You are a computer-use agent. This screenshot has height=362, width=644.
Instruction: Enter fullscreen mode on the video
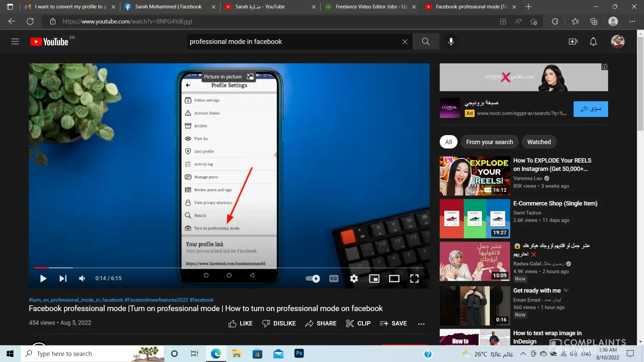coord(414,278)
